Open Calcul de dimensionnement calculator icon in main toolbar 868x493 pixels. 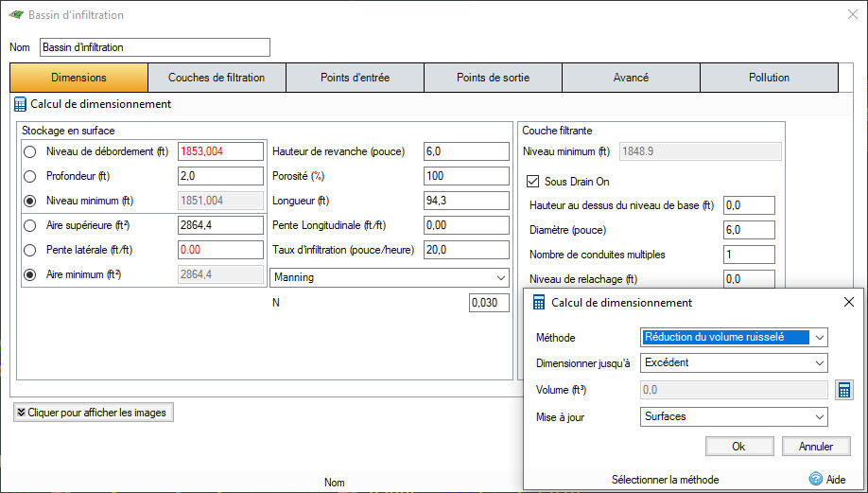(20, 104)
